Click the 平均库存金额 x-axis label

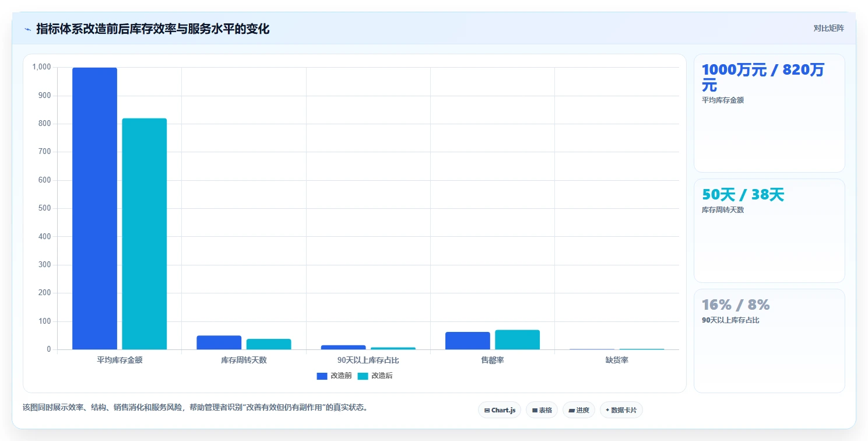click(120, 360)
